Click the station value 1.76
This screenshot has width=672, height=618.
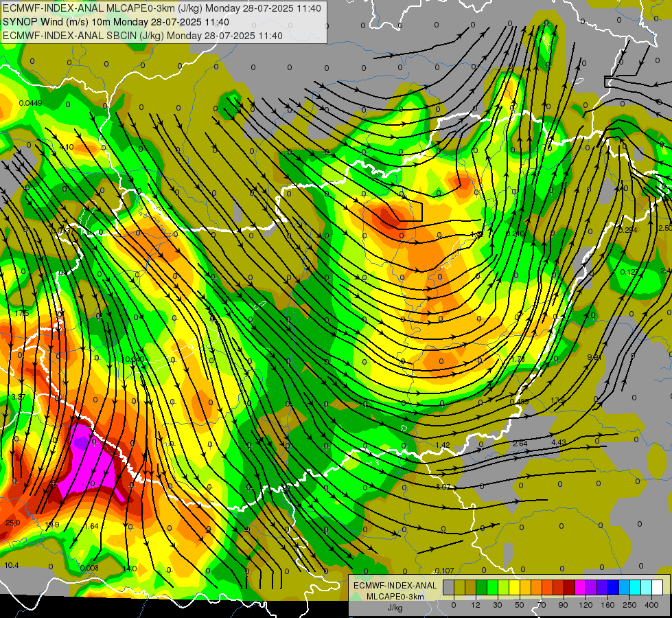(x=518, y=359)
